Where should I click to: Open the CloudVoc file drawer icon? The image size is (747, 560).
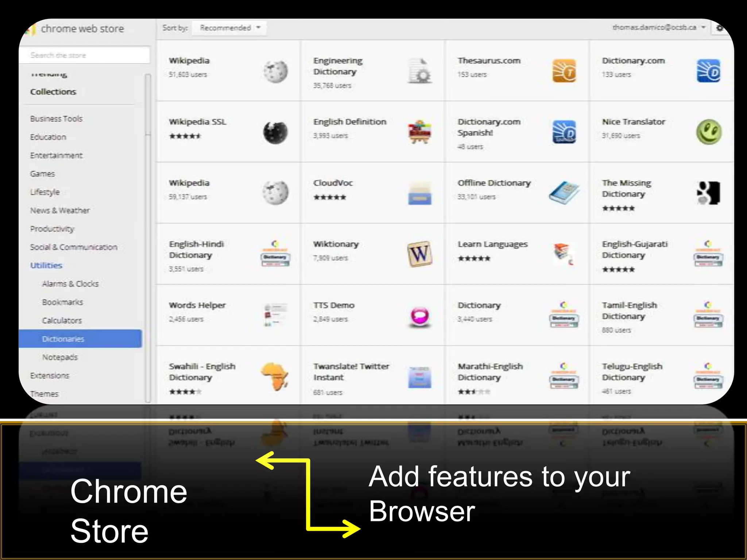pos(419,194)
